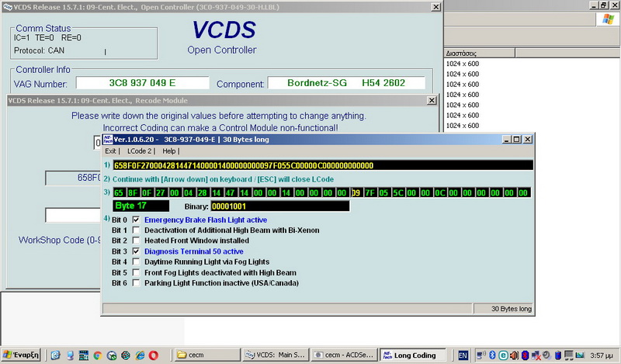The image size is (621, 364).
Task: Select byte cell 28
Action: (203, 193)
